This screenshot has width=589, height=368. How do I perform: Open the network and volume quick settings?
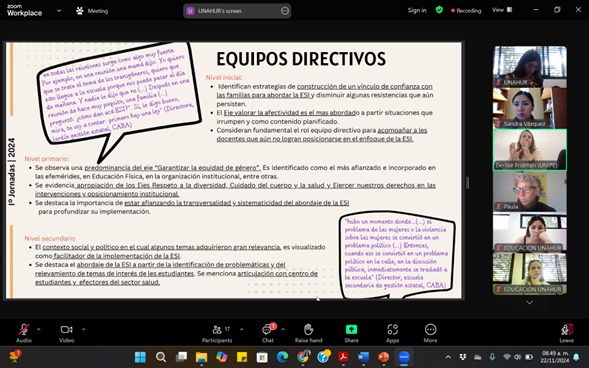[517, 357]
